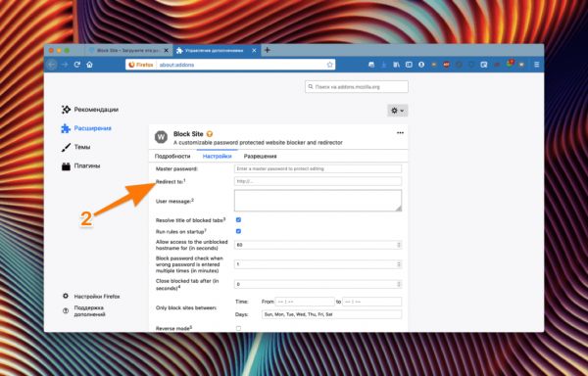Open the Block Site three-dots menu

[400, 133]
